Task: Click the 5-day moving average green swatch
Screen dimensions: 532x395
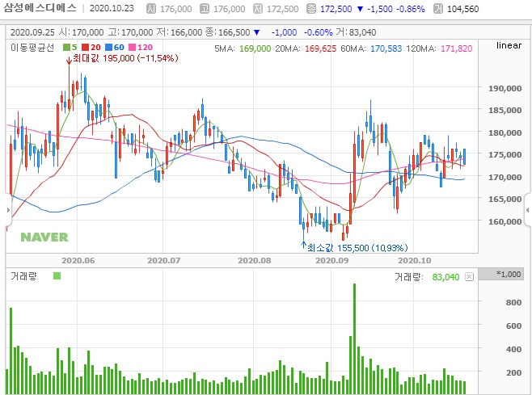Action: tap(66, 47)
